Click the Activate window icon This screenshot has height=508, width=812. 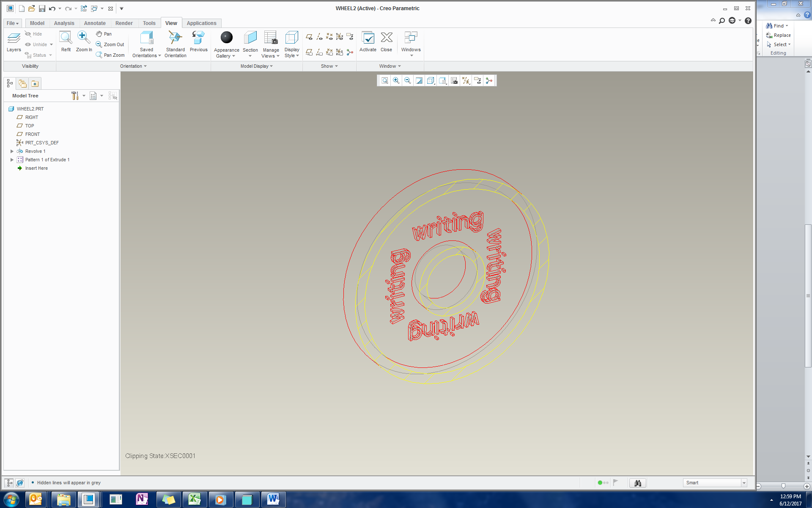pyautogui.click(x=368, y=41)
